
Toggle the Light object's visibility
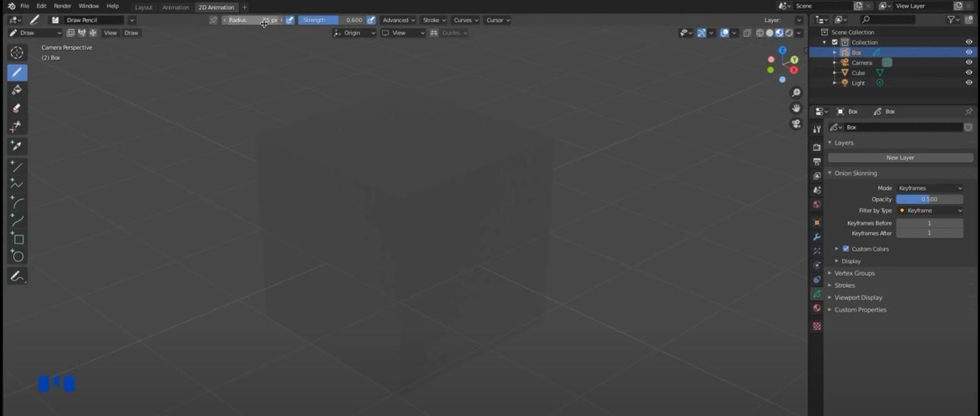(x=970, y=82)
